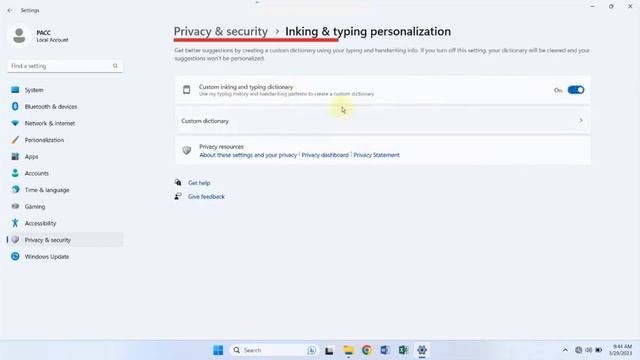Click the Personalization brush icon

[15, 140]
